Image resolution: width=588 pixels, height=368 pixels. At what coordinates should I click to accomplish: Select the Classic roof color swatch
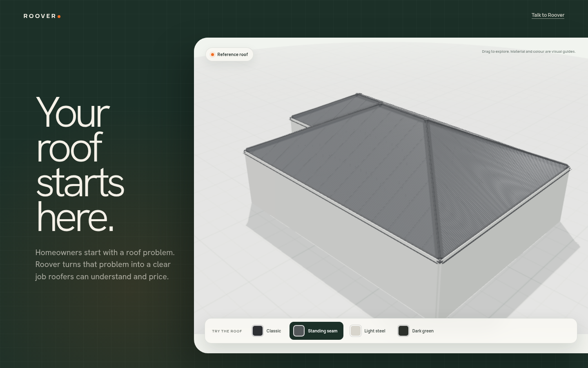coord(258,331)
